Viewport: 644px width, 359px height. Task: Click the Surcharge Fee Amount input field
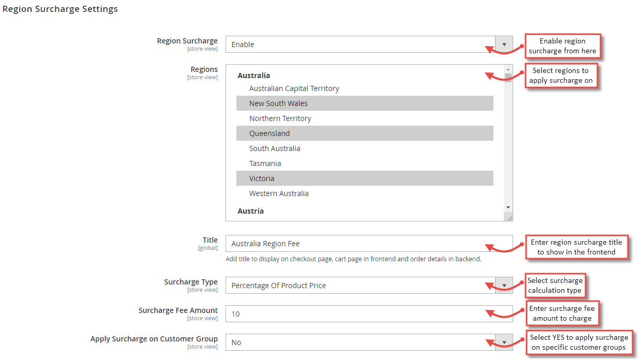369,314
